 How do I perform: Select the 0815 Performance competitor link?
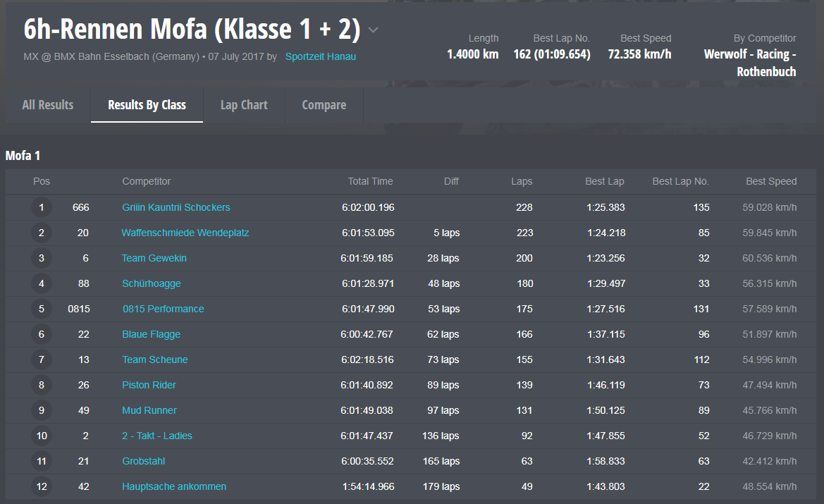point(164,309)
